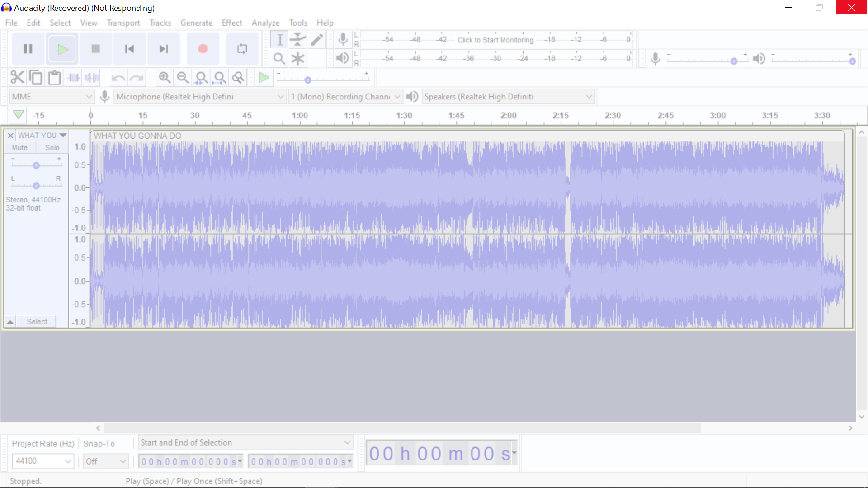The width and height of the screenshot is (868, 488).
Task: Click the Play-at-Speed green button
Action: pos(264,78)
